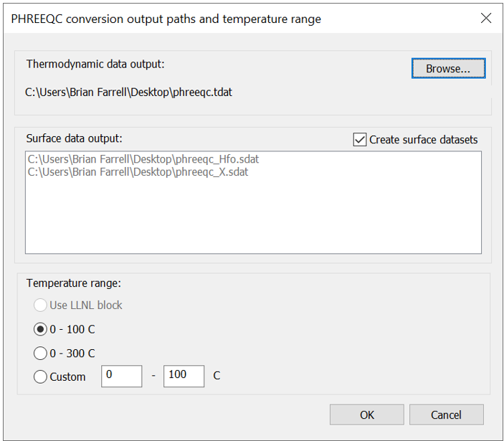
Task: Select the phreeqc_X.sdat path entry
Action: [138, 172]
